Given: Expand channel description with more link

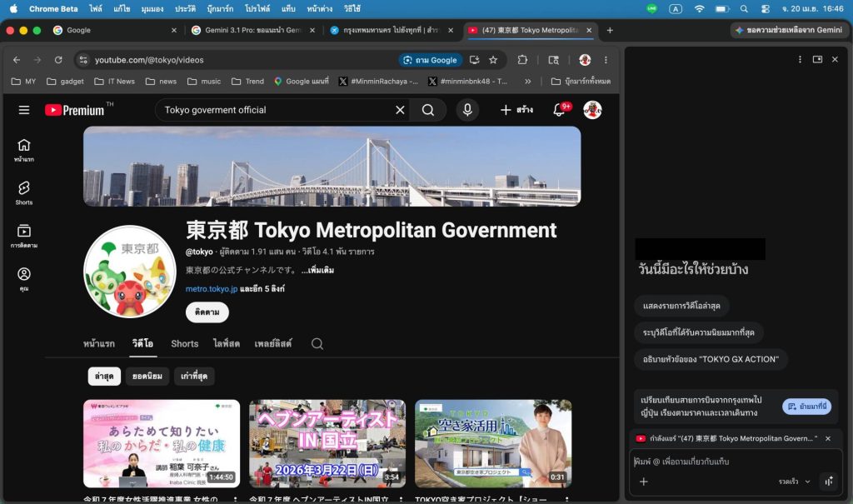Looking at the screenshot, I should (322, 271).
